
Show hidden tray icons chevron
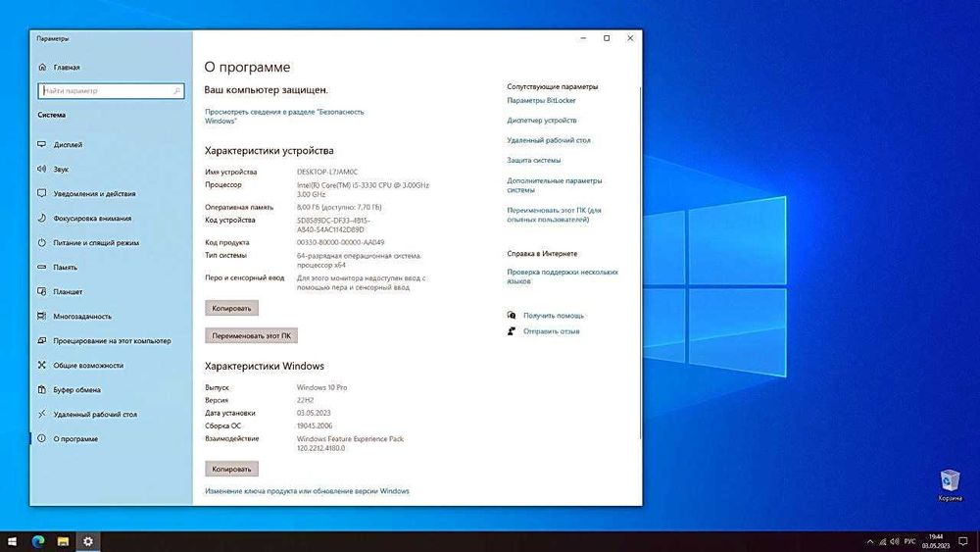(870, 542)
